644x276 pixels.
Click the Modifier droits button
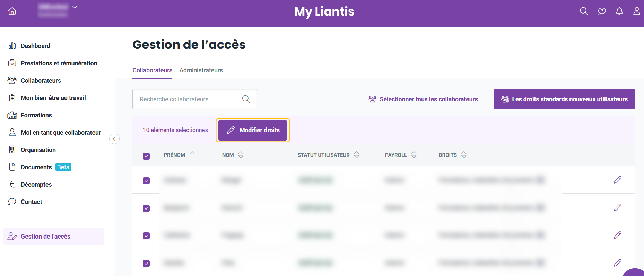point(253,130)
